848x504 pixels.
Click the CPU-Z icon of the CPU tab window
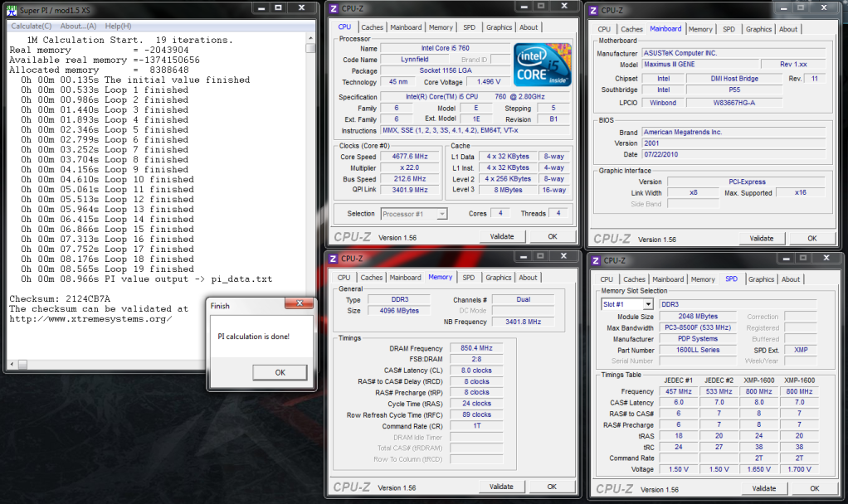(334, 8)
